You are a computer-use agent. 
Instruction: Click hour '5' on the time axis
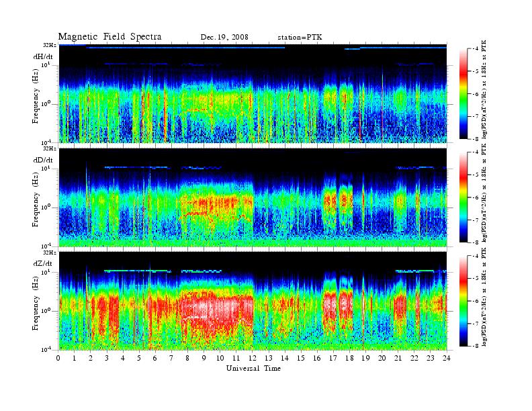tap(139, 358)
